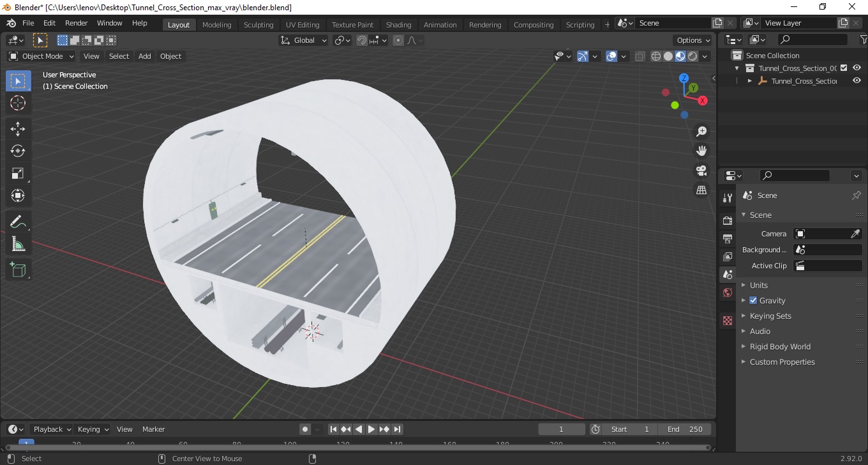The height and width of the screenshot is (465, 868).
Task: Switch perspective/orthographic grid icon
Action: [701, 190]
